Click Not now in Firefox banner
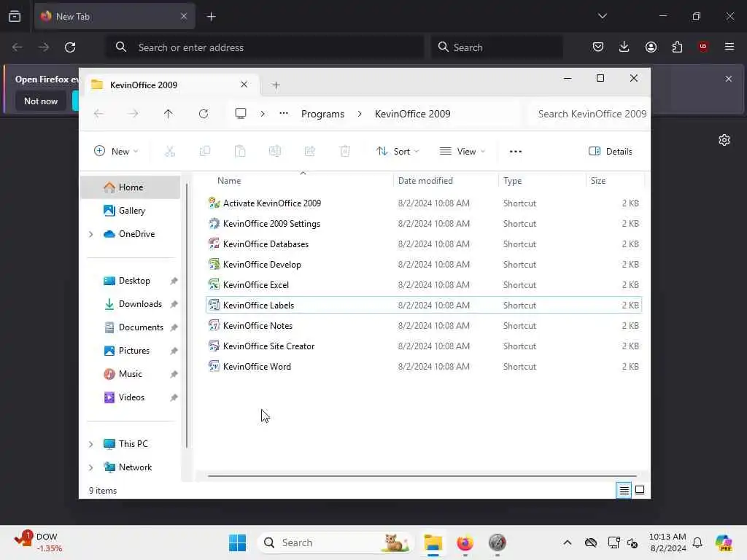Viewport: 747px width, 560px height. click(41, 101)
